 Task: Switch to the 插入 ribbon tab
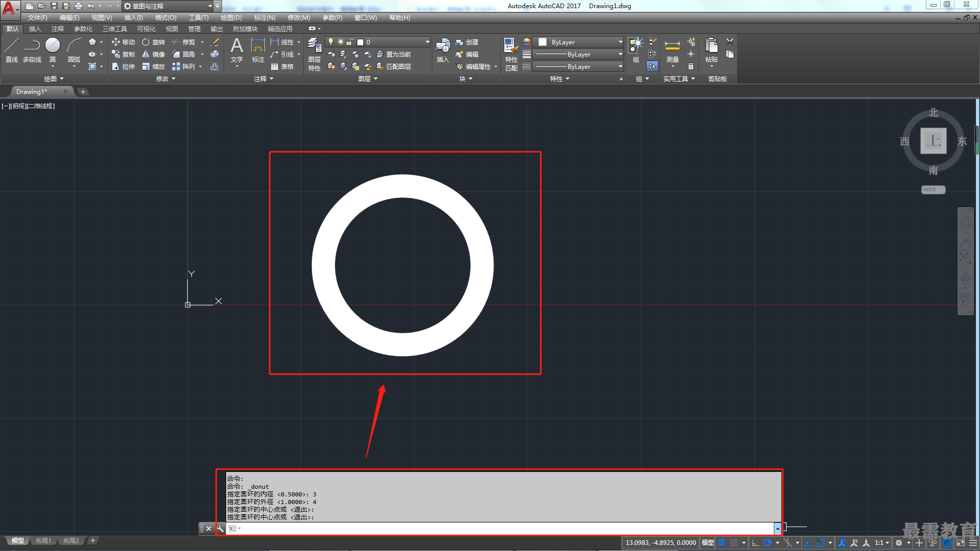tap(35, 29)
